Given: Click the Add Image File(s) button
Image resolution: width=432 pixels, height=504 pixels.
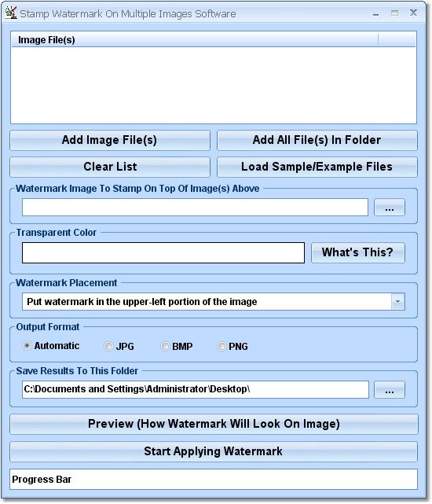Looking at the screenshot, I should point(110,140).
